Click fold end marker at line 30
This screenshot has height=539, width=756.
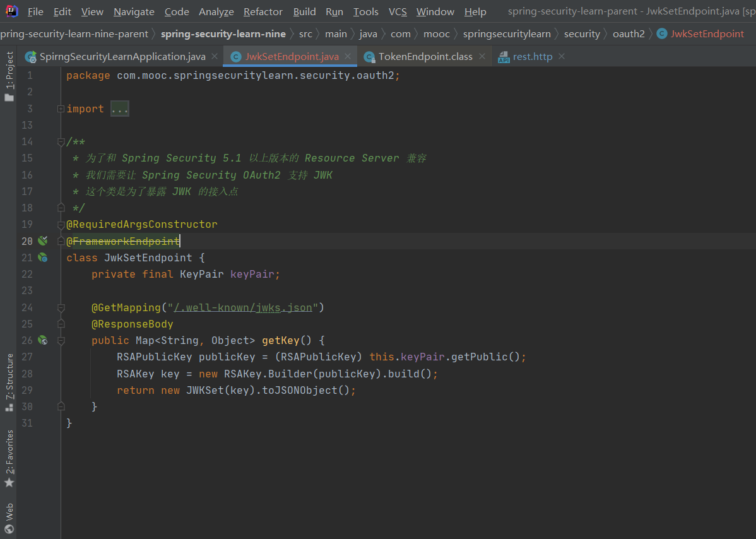click(61, 406)
